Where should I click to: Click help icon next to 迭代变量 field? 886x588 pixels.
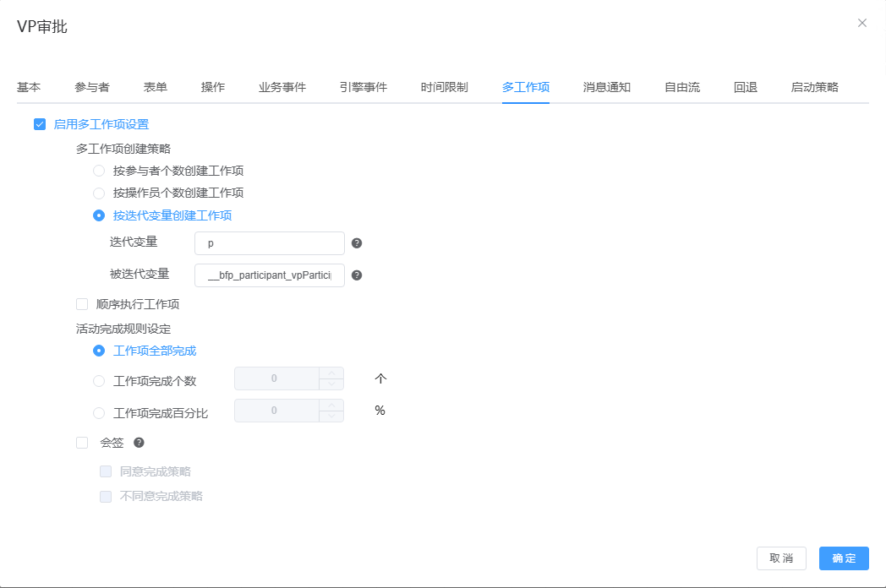click(357, 243)
